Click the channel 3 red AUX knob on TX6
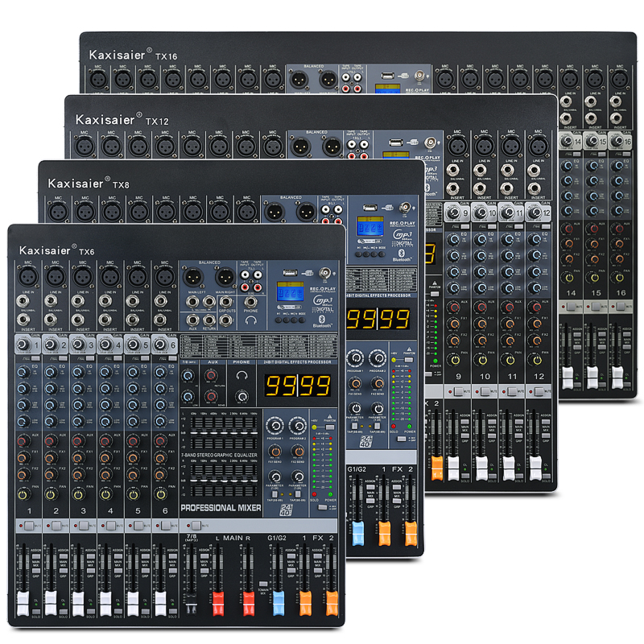 [x=77, y=440]
